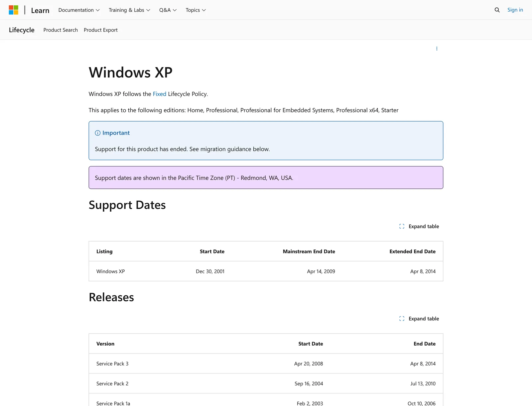Click the expand icon above Support Dates table
Screen dimensions: 532x406
[x=402, y=226]
